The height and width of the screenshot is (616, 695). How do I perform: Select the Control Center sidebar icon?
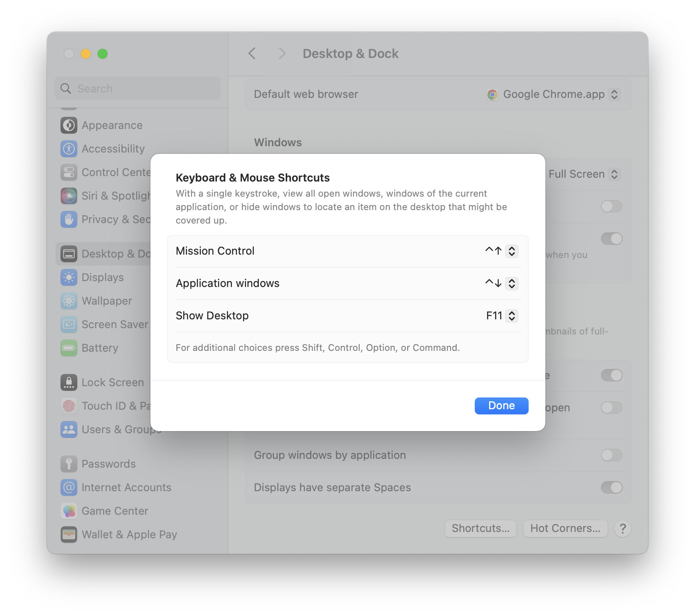pos(69,172)
